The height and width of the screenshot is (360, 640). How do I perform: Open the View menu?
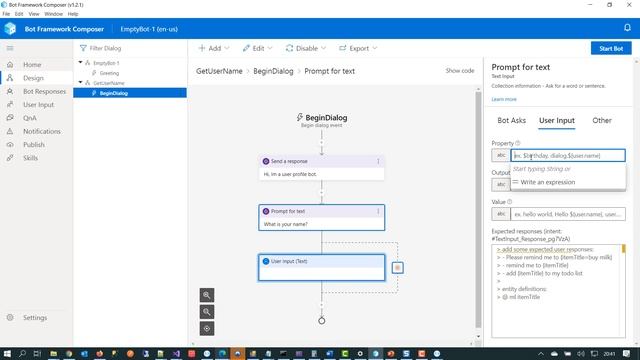(x=34, y=14)
